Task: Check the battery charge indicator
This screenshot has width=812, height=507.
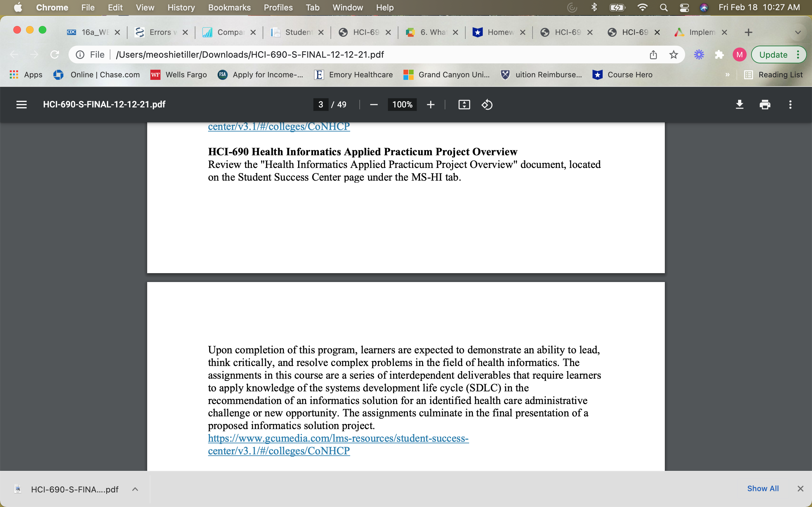Action: [618, 7]
